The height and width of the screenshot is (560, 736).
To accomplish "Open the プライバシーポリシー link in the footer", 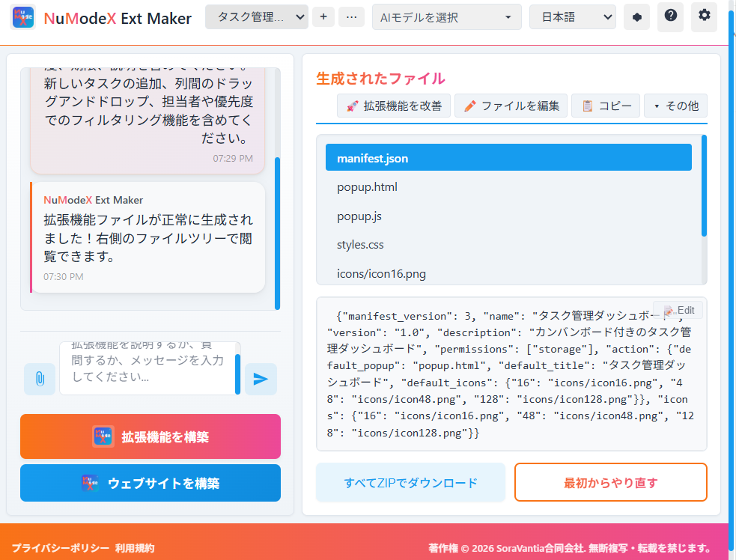I will coord(60,547).
